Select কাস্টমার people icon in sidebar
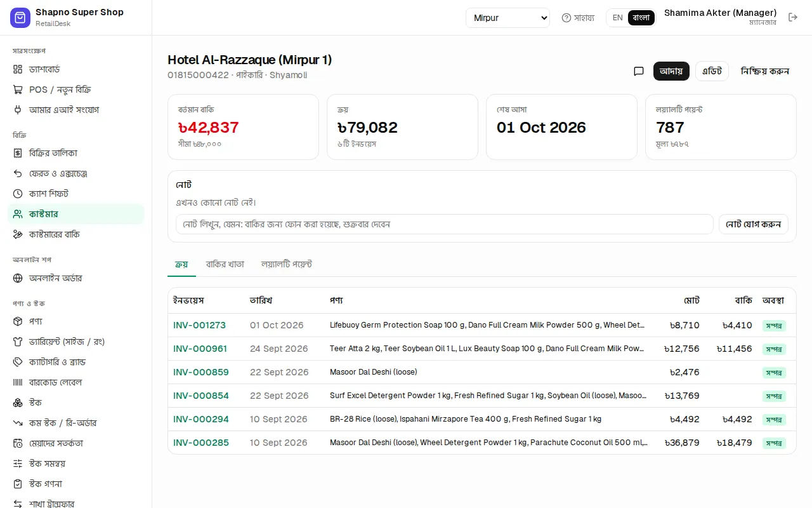The image size is (812, 508). 18,214
